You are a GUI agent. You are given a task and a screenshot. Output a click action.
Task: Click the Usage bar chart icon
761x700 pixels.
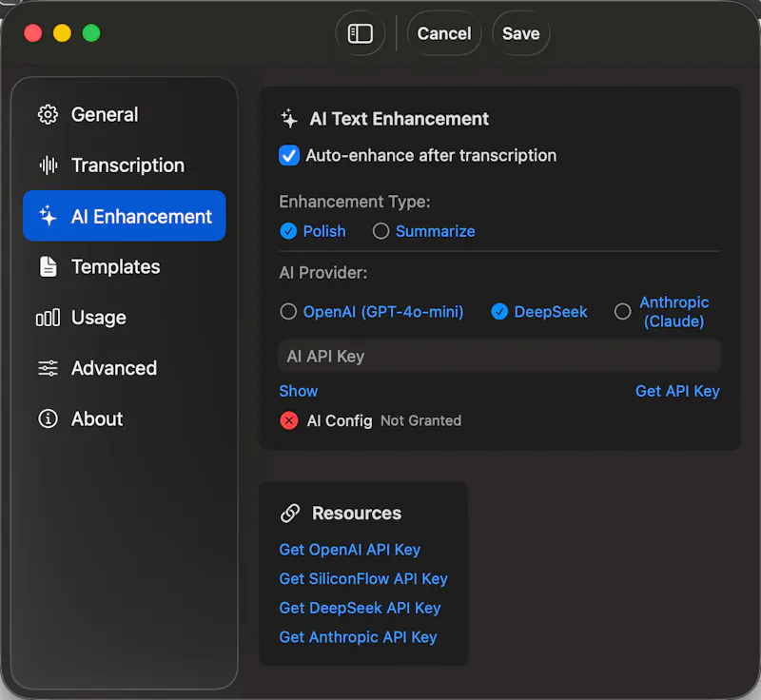(49, 318)
